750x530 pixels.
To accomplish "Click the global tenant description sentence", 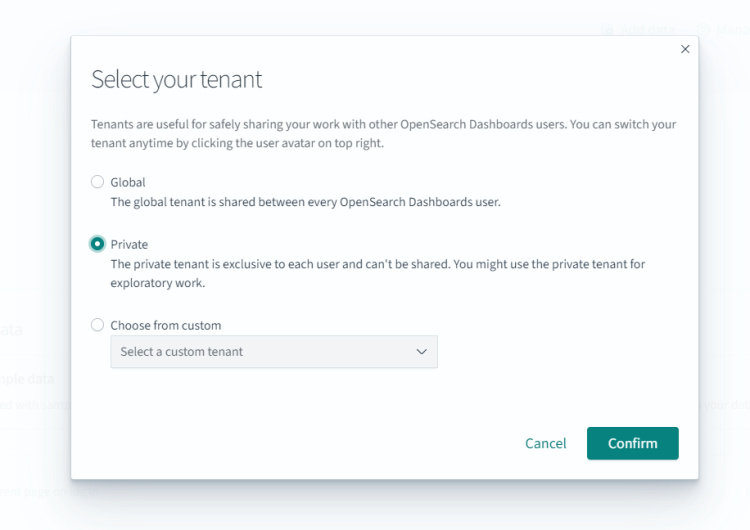I will [305, 202].
